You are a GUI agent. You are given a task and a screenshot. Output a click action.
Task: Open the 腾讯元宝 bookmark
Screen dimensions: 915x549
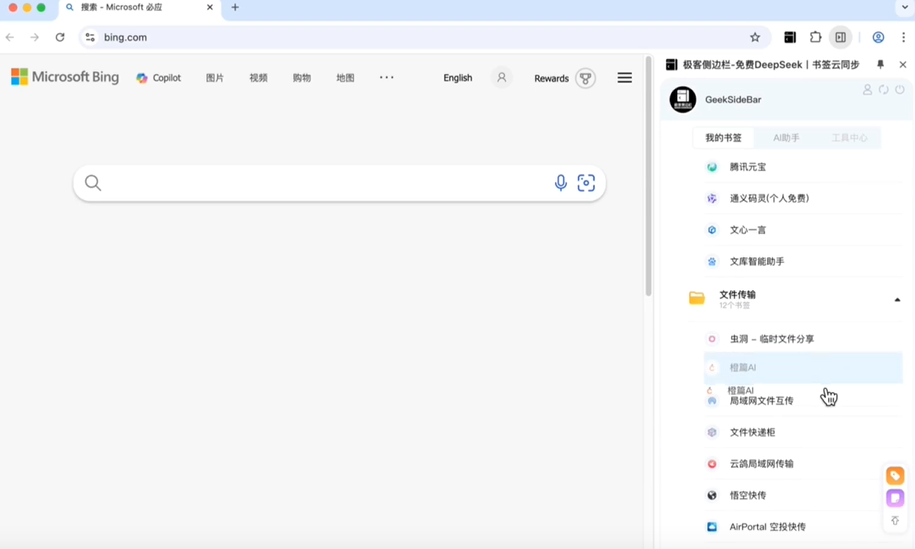point(803,167)
